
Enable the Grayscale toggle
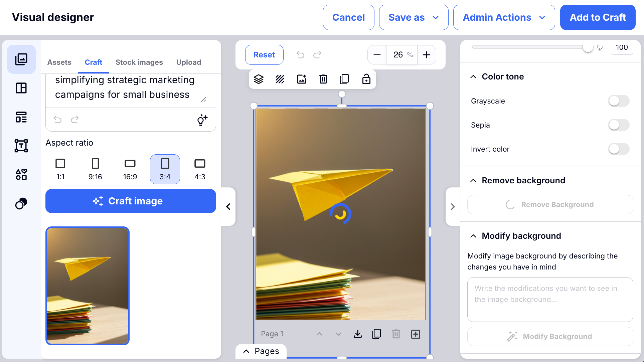point(618,101)
